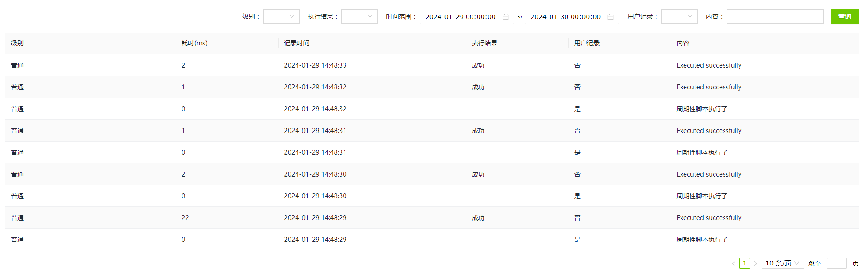Click the end date calendar icon
Viewport: 868px width, 275px height.
611,17
